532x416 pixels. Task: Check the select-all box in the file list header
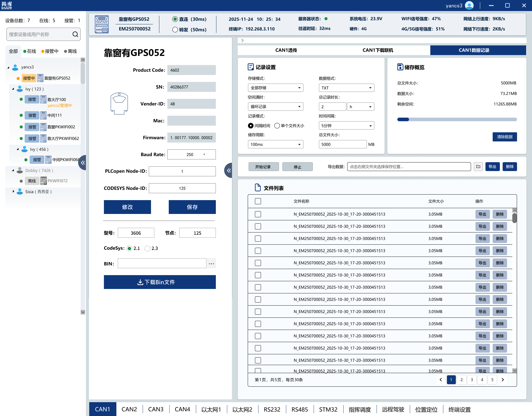click(x=258, y=201)
